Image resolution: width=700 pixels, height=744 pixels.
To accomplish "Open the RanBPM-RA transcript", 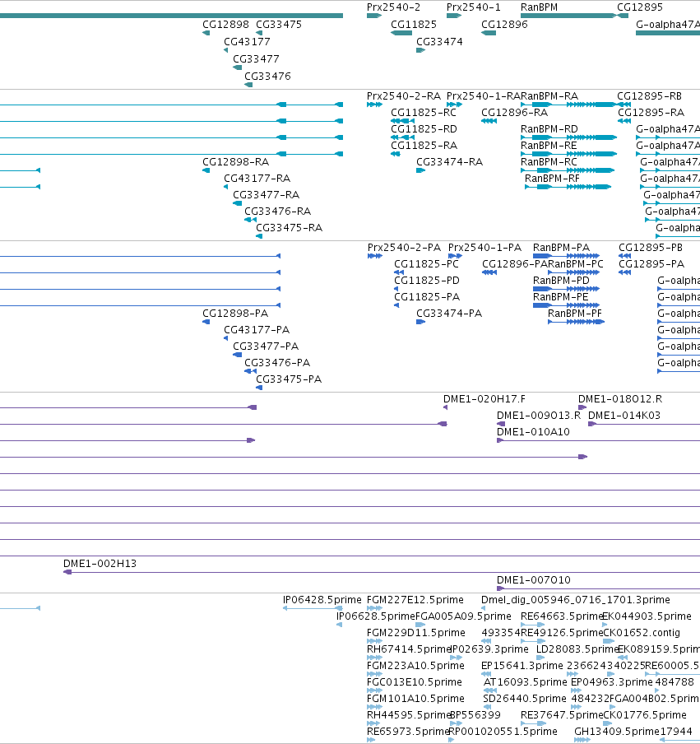I will point(549,96).
